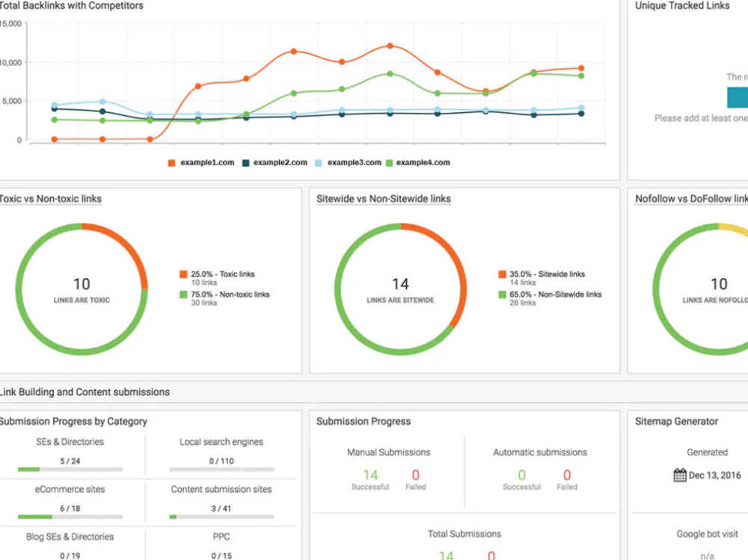Click the Local search engines 0 / 110 progress bar

221,470
